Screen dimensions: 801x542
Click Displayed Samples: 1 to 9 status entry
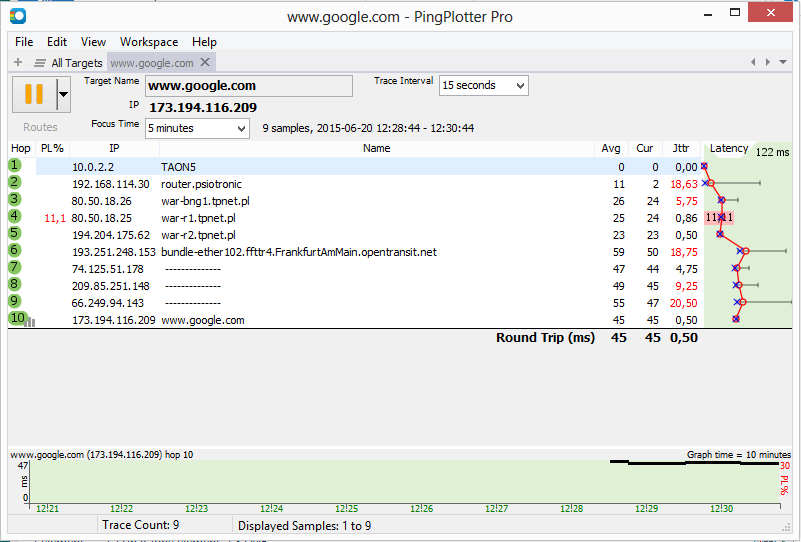304,526
